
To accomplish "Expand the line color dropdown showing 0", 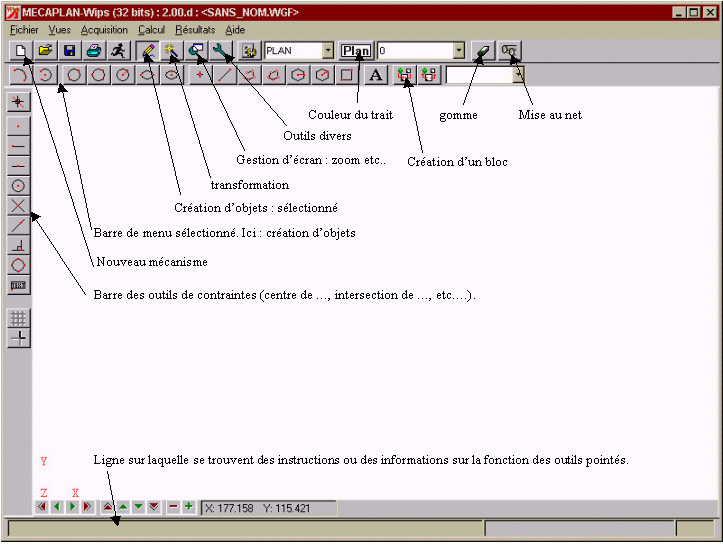I will point(458,51).
